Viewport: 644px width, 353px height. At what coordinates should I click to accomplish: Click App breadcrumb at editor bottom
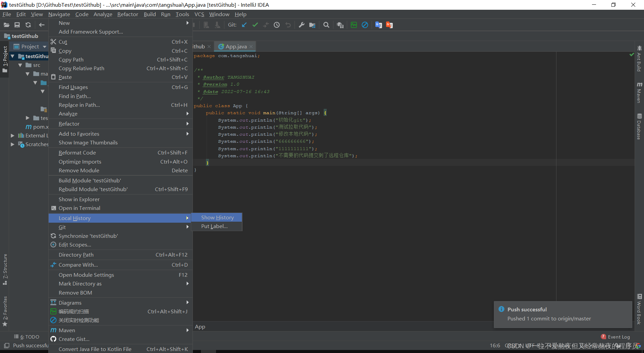coord(200,327)
